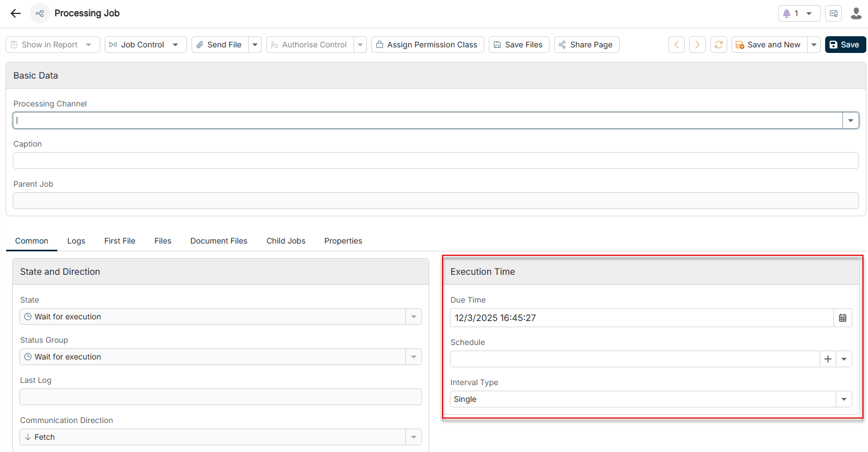Expand the Save and New dropdown arrow
The height and width of the screenshot is (452, 868).
click(814, 45)
